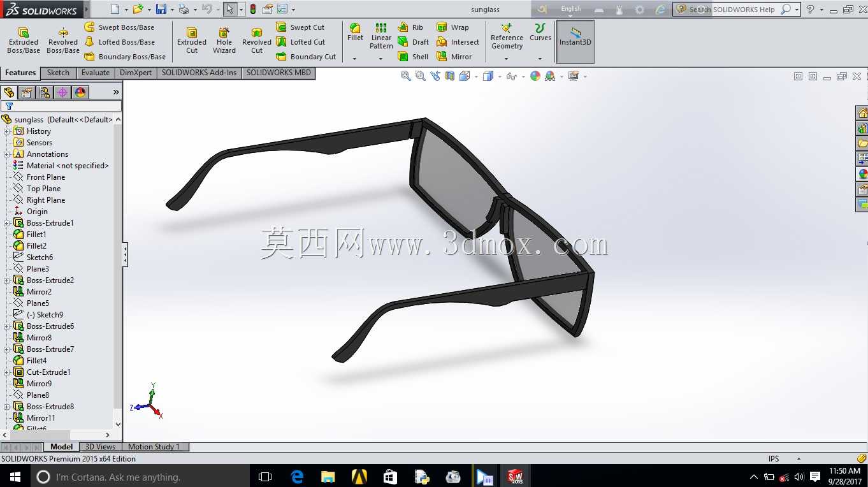Click the Rebuild traffic light icon
This screenshot has height=487, width=868.
coord(252,10)
